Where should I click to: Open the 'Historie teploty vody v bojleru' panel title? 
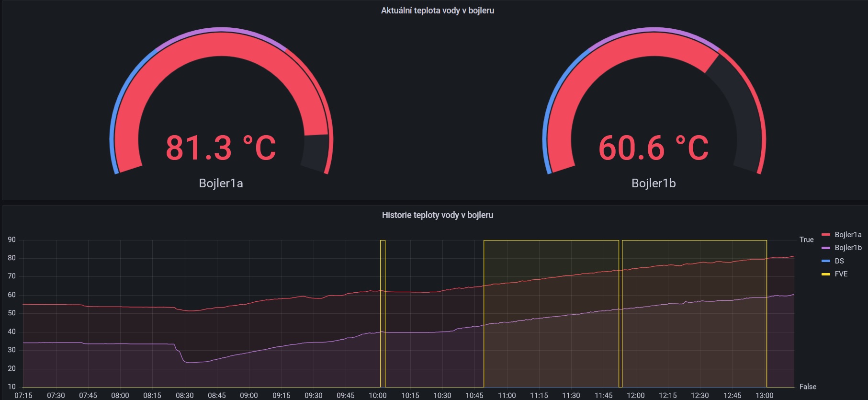click(x=438, y=215)
